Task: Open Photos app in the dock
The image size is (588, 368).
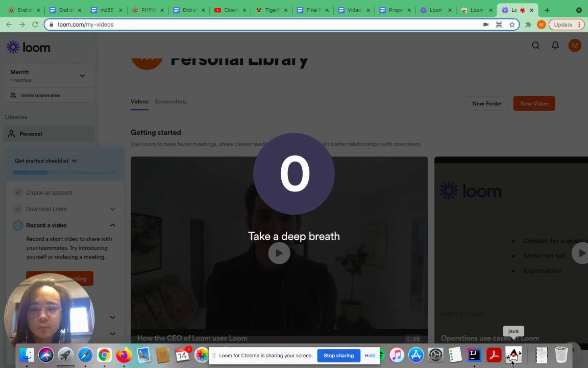Action: point(202,355)
